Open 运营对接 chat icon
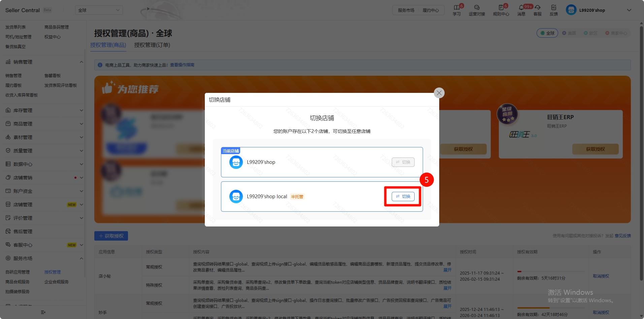The image size is (644, 319). click(477, 8)
